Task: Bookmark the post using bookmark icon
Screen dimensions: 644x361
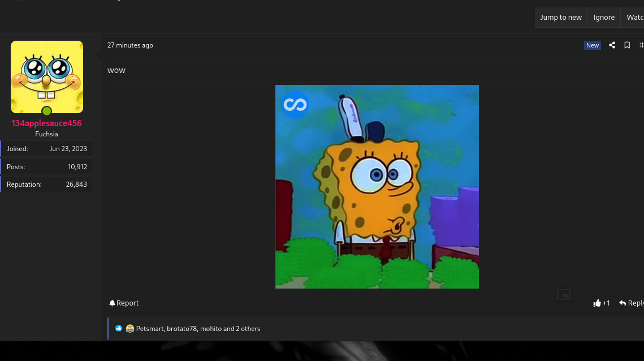Action: pos(626,45)
